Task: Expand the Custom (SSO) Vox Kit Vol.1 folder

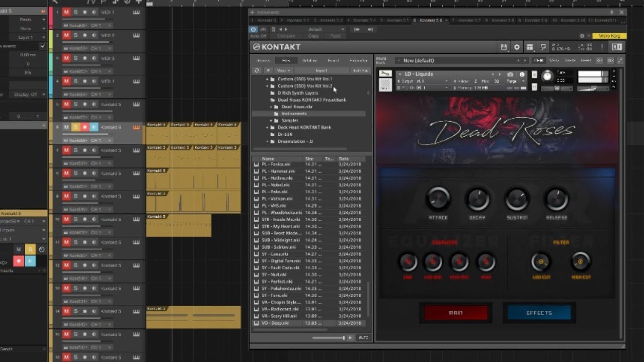Action: click(x=267, y=79)
